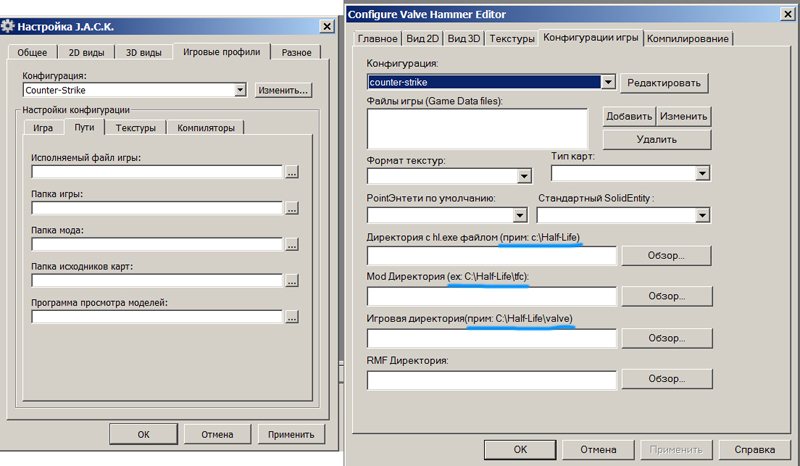
Task: Expand the Counter-Strike configuration dropdown in J.A.C.K.
Action: [x=239, y=90]
